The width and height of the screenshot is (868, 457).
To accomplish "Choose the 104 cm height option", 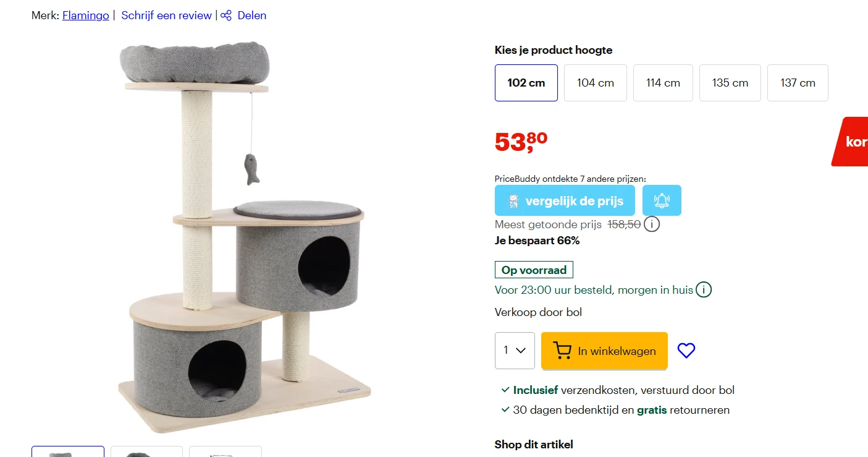I will (596, 83).
